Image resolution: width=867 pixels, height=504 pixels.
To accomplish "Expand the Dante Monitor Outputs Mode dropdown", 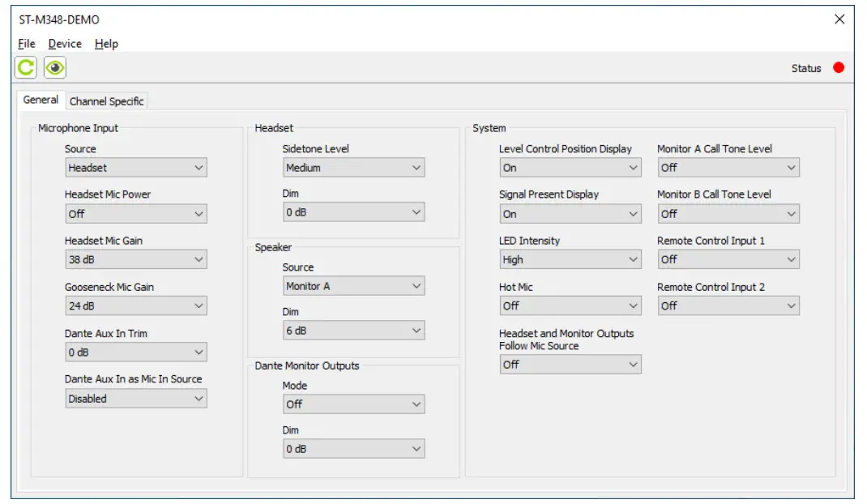I will click(353, 404).
